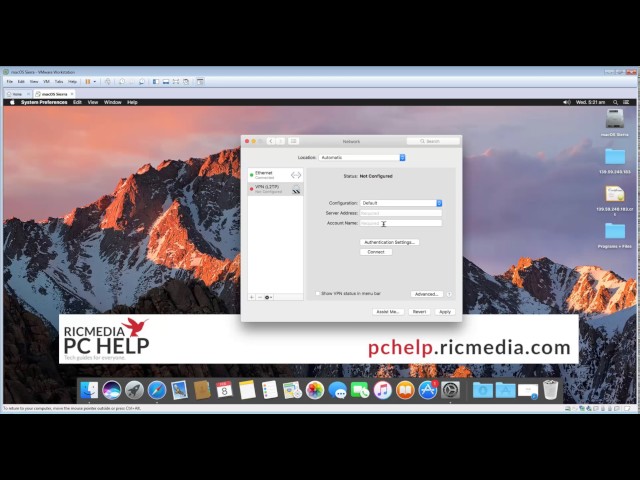640x480 pixels.
Task: Click VMware send Ctrl+Alt+Del toolbar icon
Action: [108, 82]
